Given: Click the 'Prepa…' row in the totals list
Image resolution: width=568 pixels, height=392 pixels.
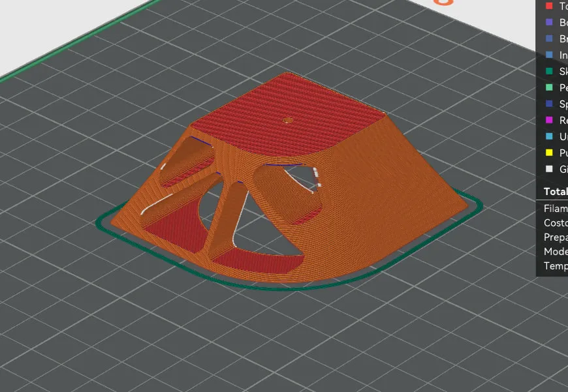Looking at the screenshot, I should [556, 237].
